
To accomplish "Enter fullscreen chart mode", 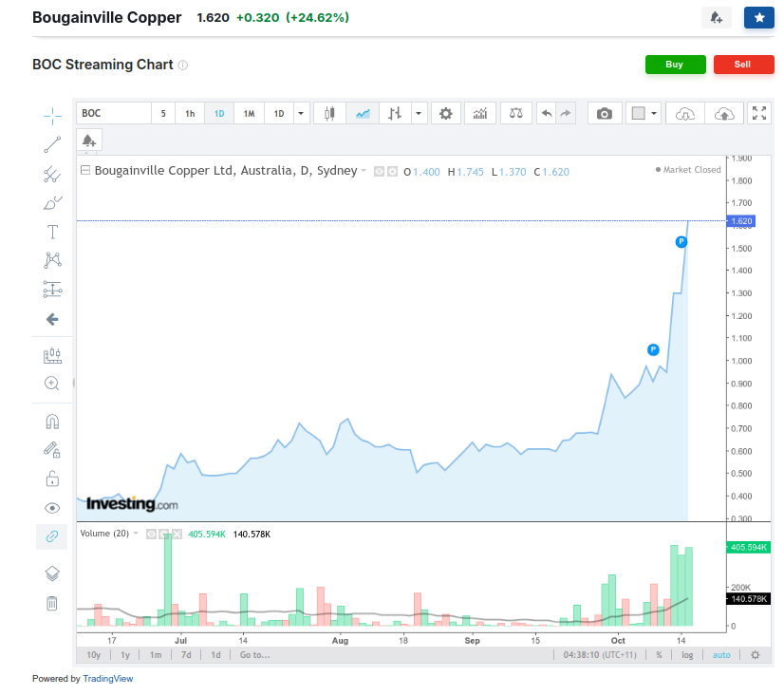I will (759, 114).
